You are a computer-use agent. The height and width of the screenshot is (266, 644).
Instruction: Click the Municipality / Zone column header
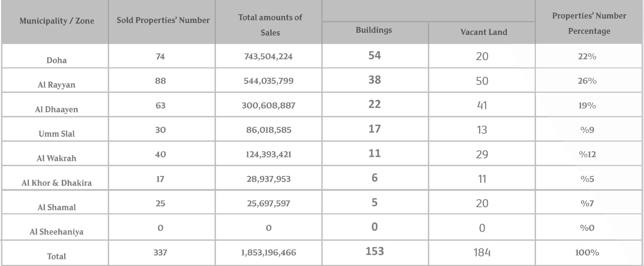(57, 21)
